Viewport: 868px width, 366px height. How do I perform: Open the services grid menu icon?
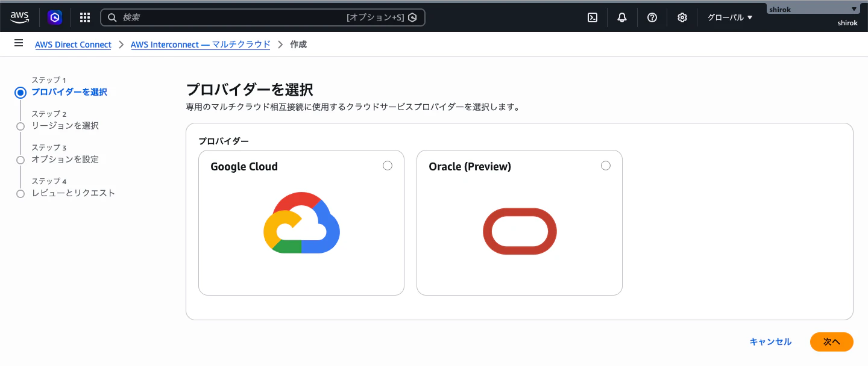[85, 17]
